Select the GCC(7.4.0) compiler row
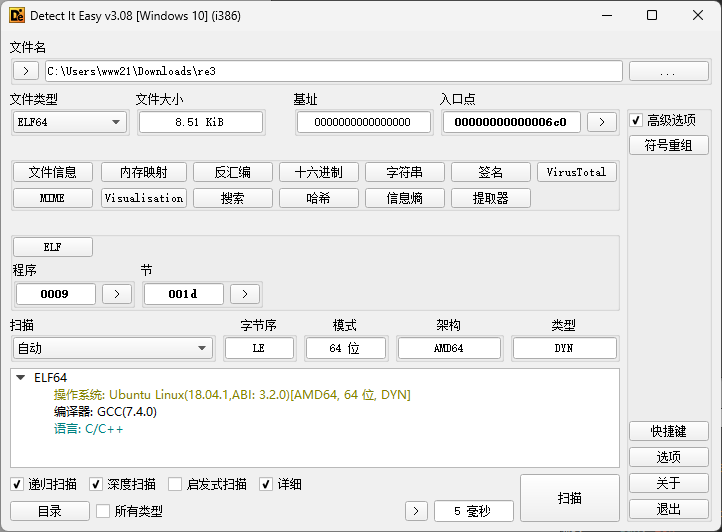 105,412
